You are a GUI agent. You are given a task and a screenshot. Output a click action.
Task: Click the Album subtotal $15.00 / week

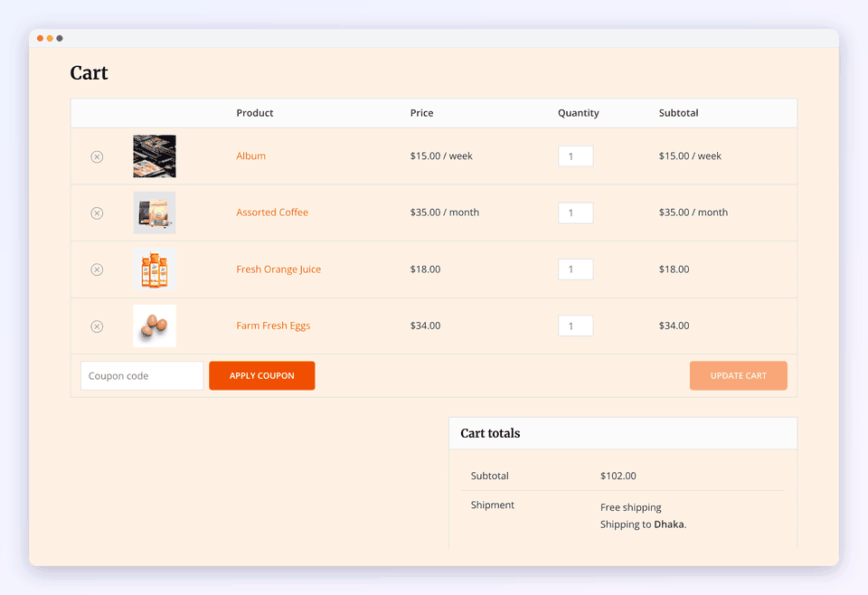690,156
